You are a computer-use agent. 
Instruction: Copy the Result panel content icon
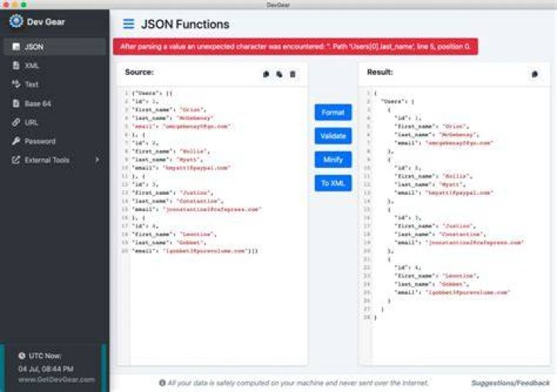coord(535,74)
